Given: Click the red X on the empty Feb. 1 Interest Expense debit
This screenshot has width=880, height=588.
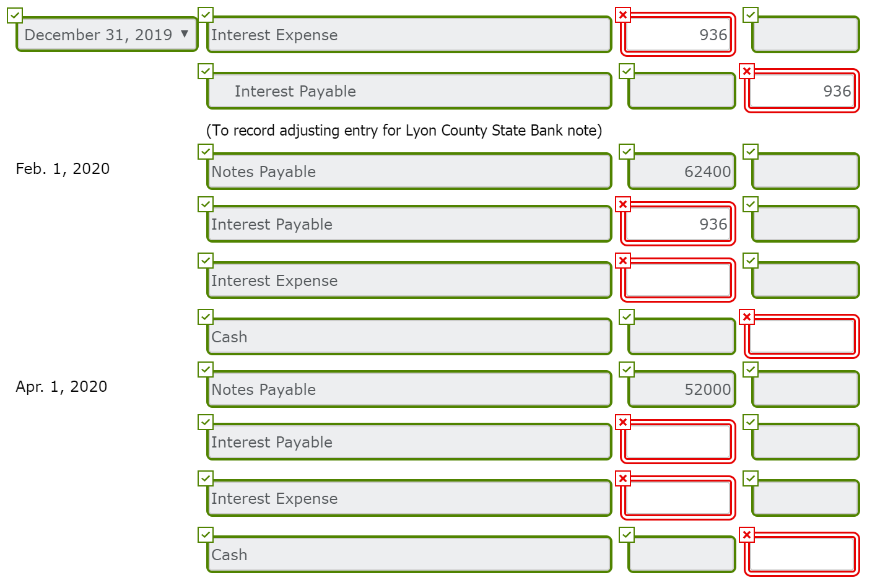Looking at the screenshot, I should [623, 261].
